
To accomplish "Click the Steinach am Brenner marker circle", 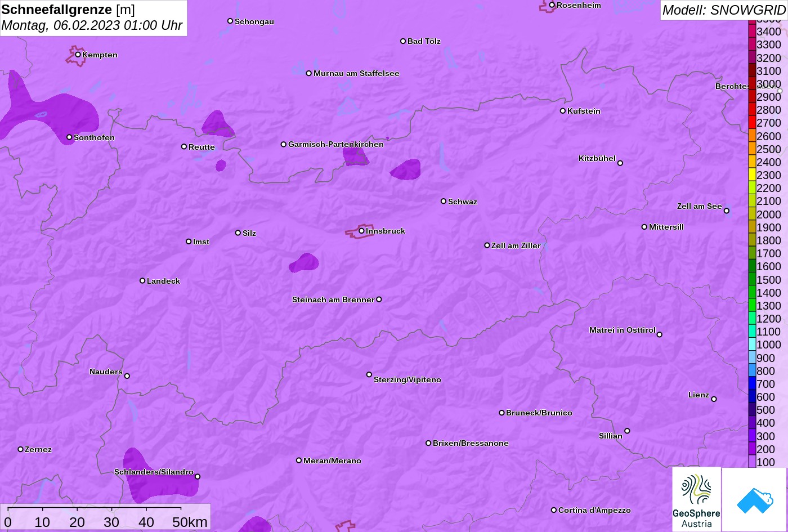I will [x=379, y=299].
